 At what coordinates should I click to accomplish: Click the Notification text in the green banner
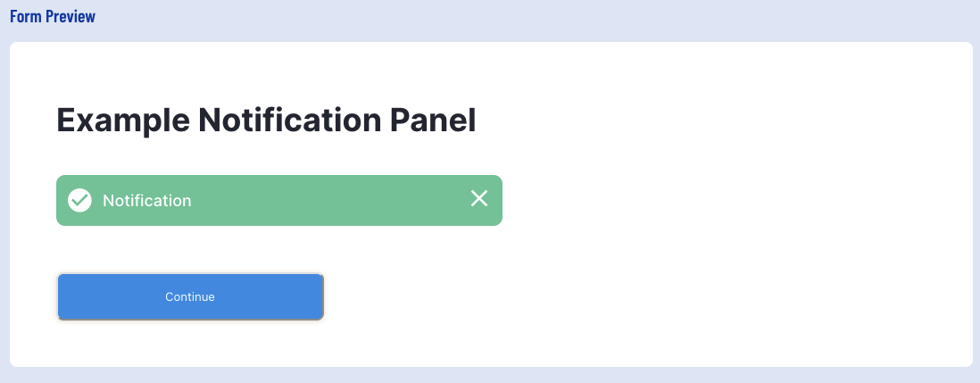pos(147,201)
